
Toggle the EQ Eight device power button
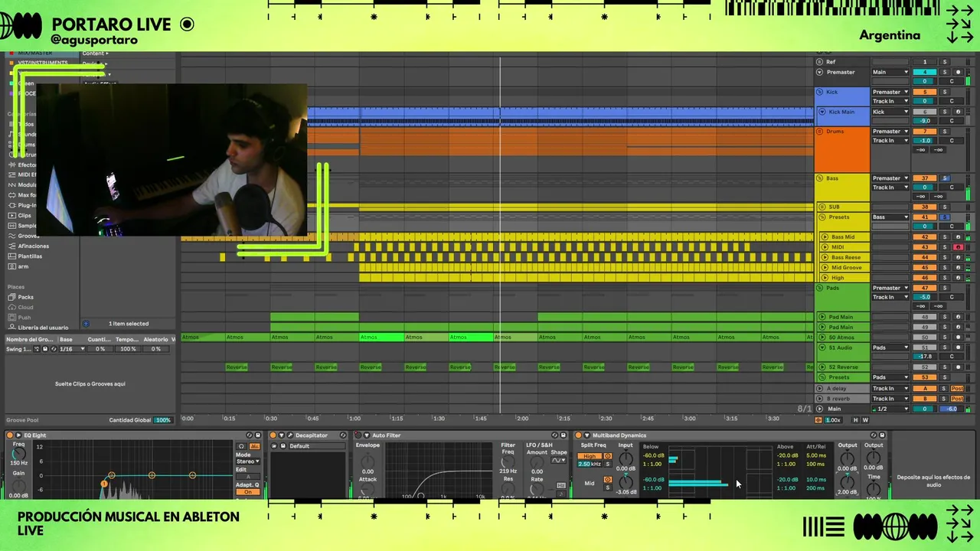(x=10, y=435)
